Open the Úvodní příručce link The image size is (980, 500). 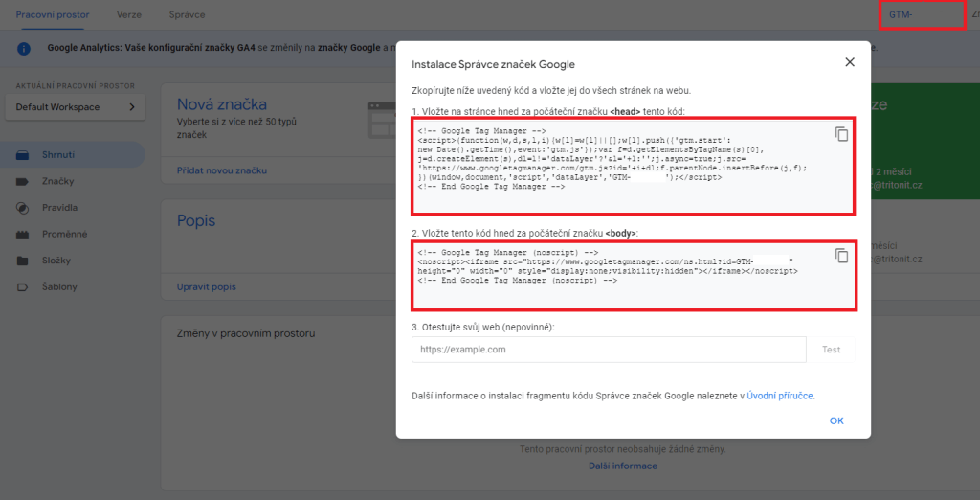[781, 396]
